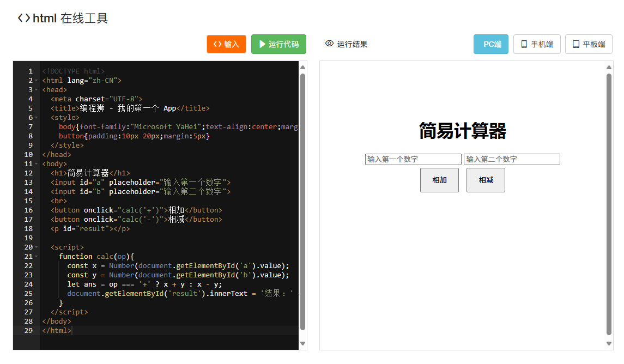
Task: Click line number 29 in the gutter
Action: click(28, 331)
